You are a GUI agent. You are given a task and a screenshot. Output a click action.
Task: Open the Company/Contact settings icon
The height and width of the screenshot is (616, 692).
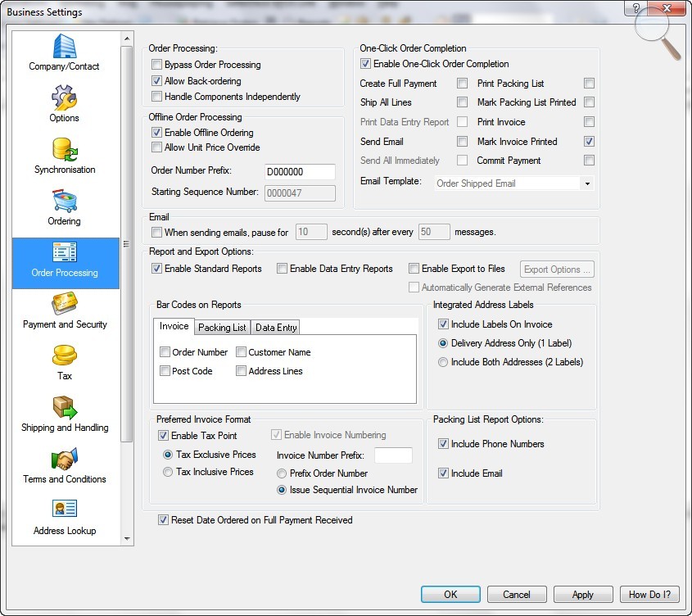pos(64,47)
